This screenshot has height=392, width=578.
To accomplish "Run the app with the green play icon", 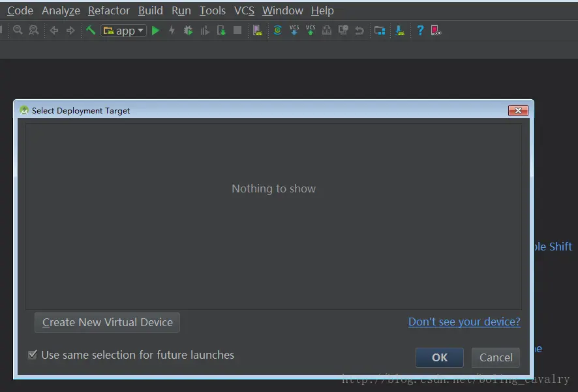I will (155, 30).
